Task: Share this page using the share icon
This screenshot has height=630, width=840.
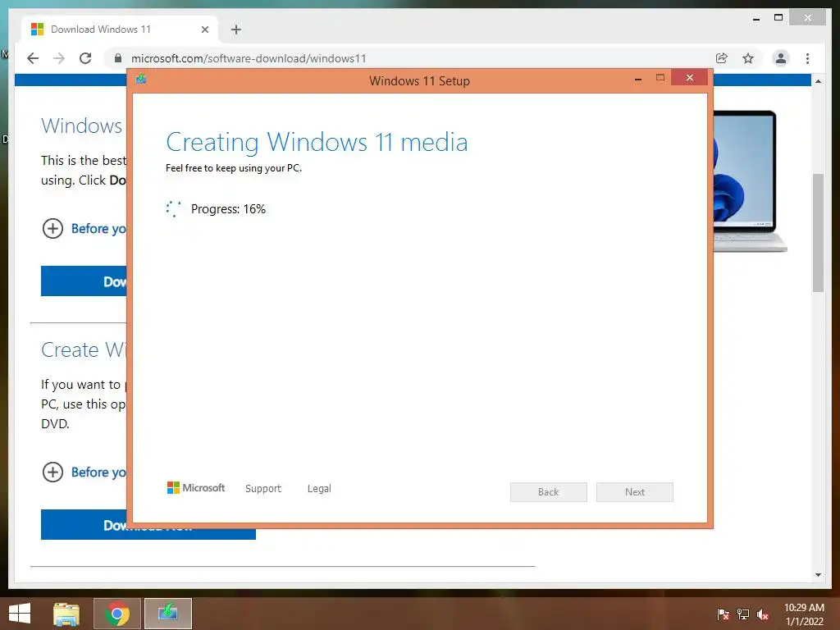Action: point(722,58)
